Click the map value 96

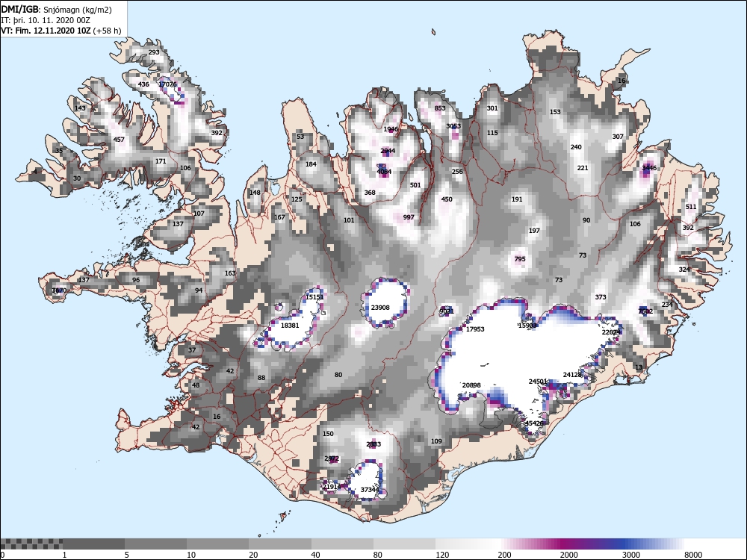[x=136, y=280]
